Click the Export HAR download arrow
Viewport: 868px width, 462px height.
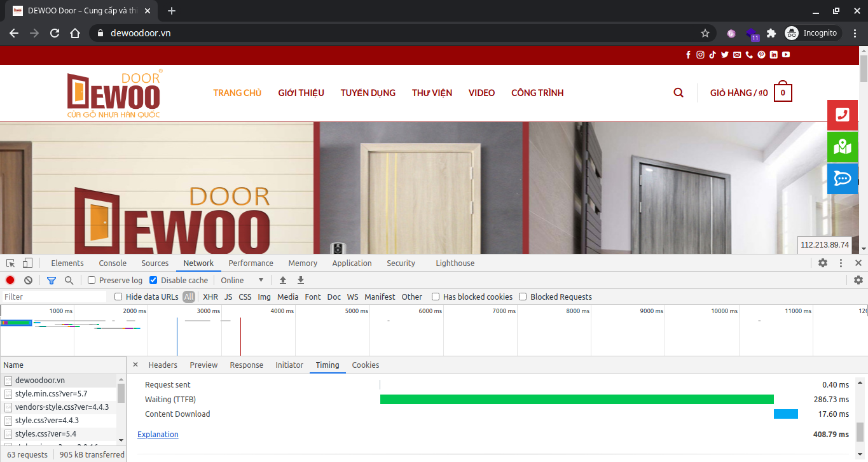301,280
